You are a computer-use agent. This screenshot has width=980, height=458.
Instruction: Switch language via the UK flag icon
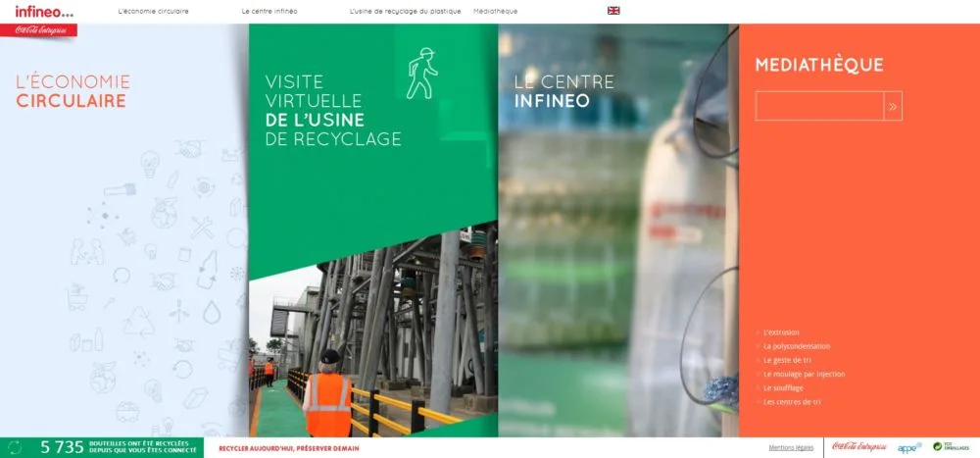click(613, 11)
